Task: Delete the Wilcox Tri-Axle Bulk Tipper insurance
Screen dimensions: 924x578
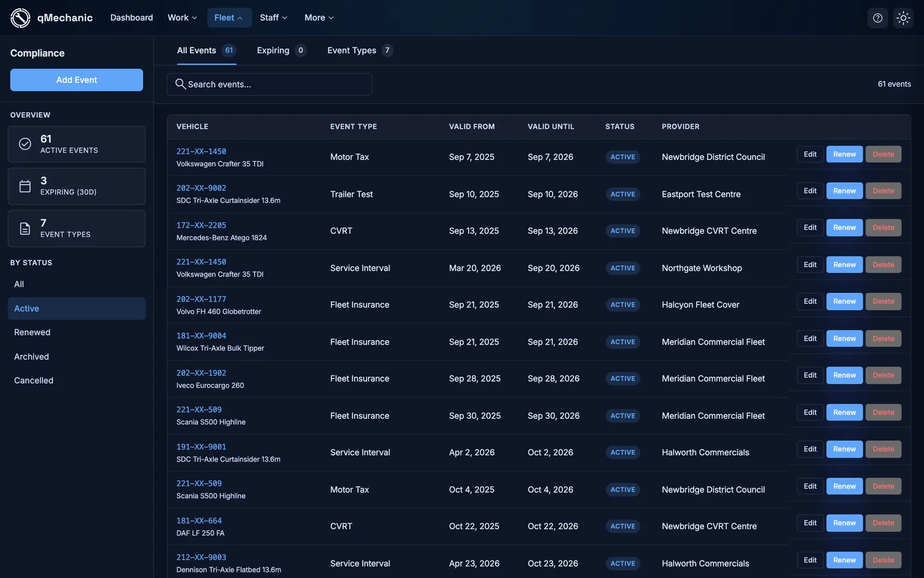Action: tap(884, 338)
